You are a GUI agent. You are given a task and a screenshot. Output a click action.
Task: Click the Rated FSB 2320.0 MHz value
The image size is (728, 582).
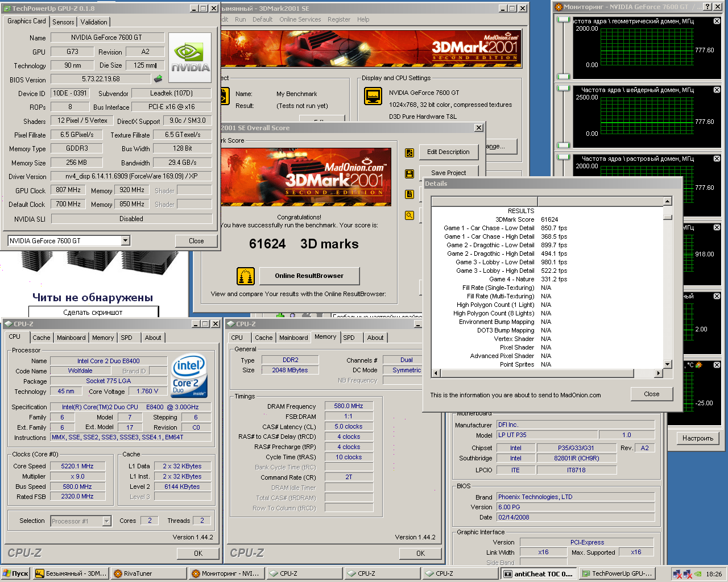point(77,497)
